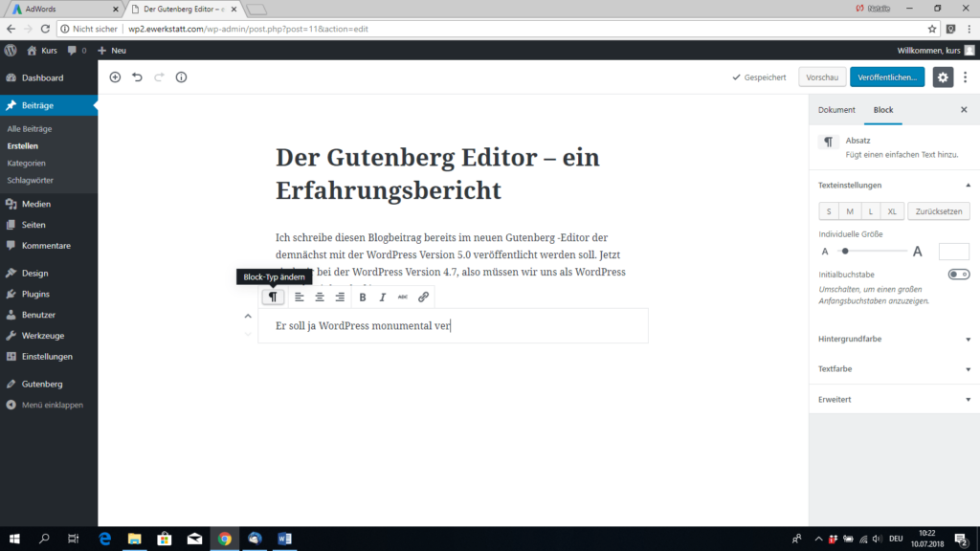Click the redo arrow icon
Image resolution: width=980 pixels, height=551 pixels.
(159, 77)
